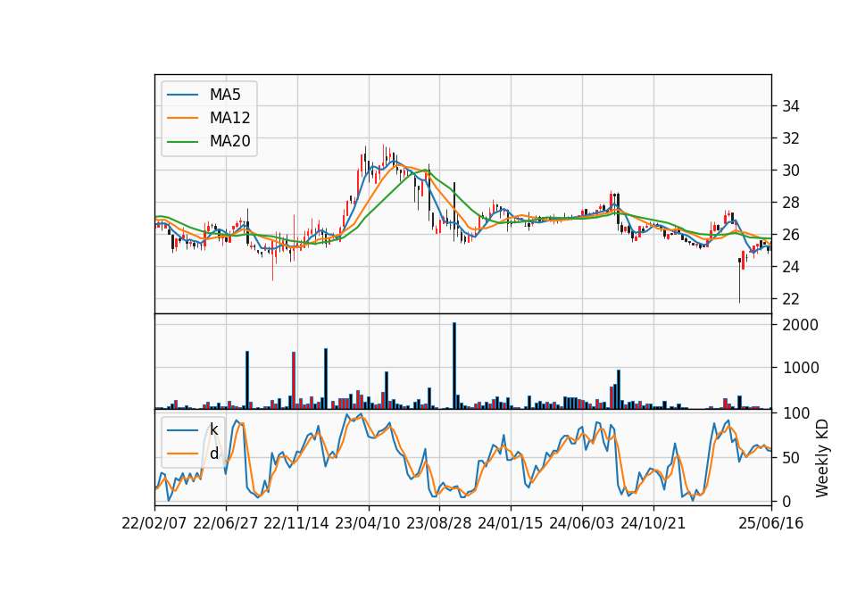Click the 24/06/03 date label
857x616 pixels.
coord(581,523)
